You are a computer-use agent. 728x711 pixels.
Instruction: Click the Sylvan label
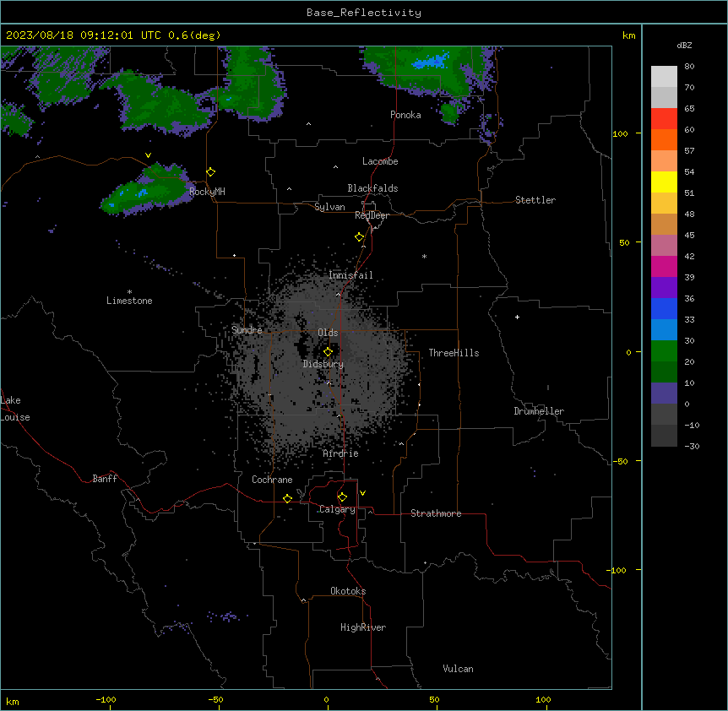coord(329,207)
